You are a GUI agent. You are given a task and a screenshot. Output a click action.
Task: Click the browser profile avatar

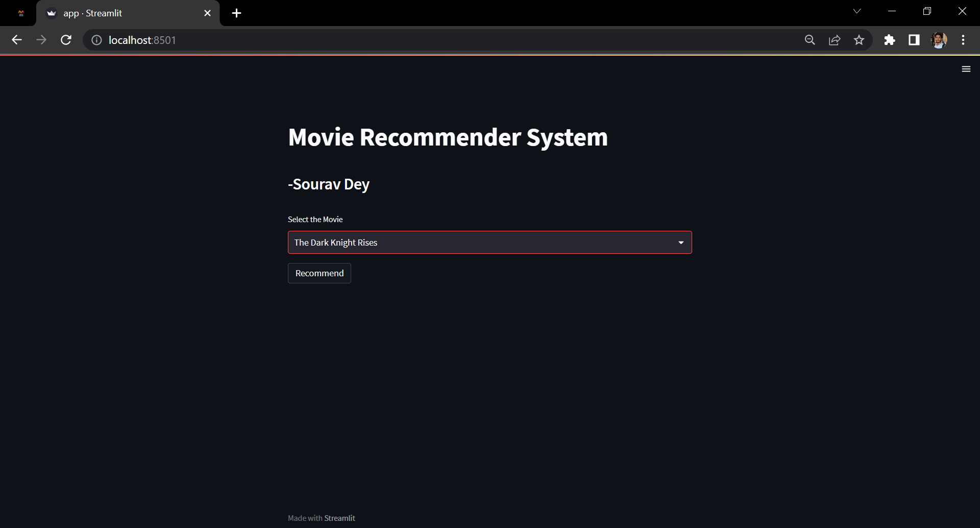pyautogui.click(x=940, y=40)
